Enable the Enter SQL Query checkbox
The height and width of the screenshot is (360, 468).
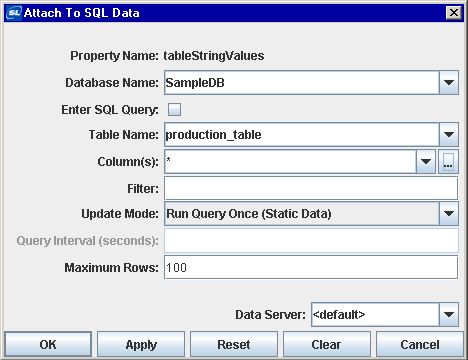(174, 109)
